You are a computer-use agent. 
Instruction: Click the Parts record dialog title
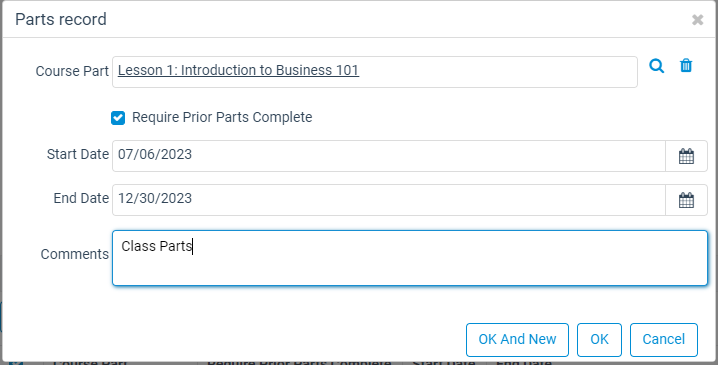click(61, 20)
